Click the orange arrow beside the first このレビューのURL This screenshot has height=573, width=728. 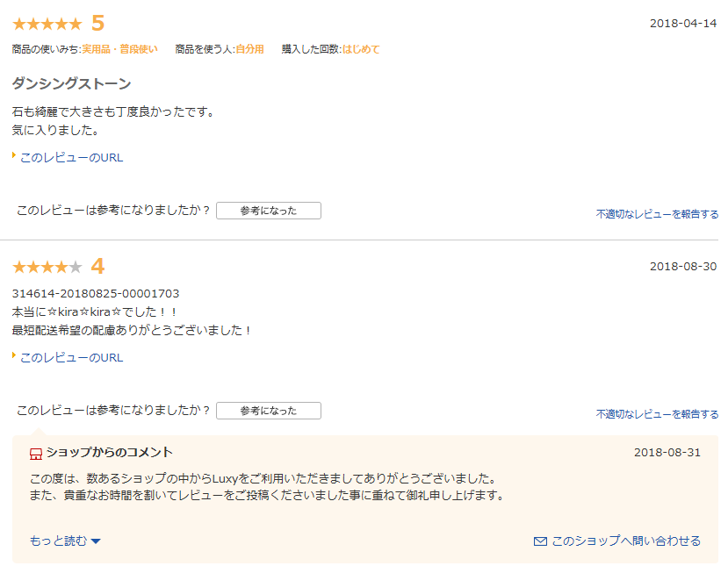[x=14, y=155]
